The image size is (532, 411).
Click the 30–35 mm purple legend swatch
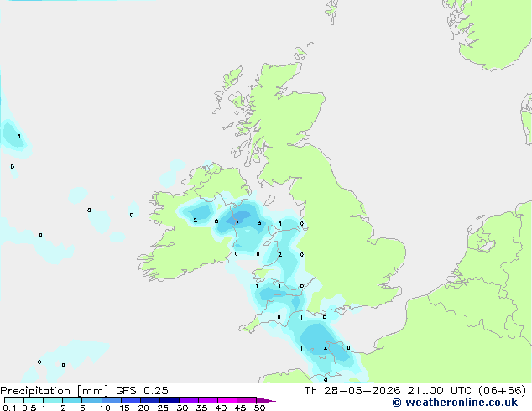pyautogui.click(x=189, y=400)
